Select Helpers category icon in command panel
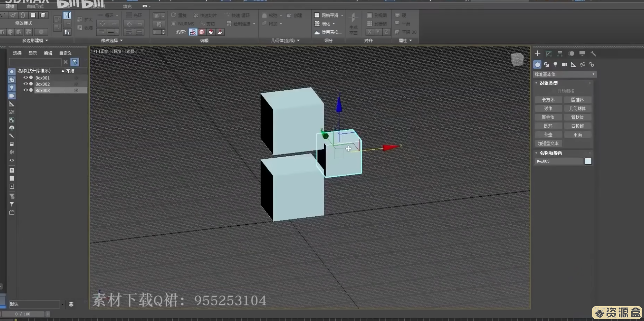The image size is (644, 321). [573, 64]
